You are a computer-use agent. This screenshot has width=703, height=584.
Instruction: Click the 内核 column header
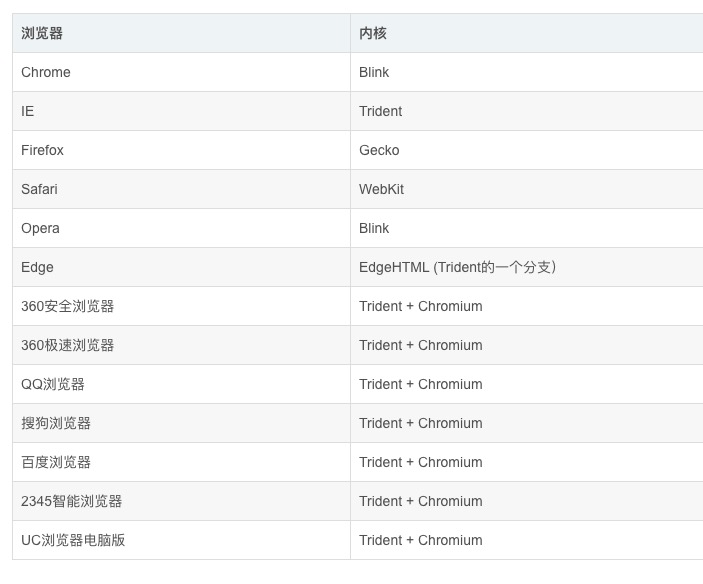point(373,33)
